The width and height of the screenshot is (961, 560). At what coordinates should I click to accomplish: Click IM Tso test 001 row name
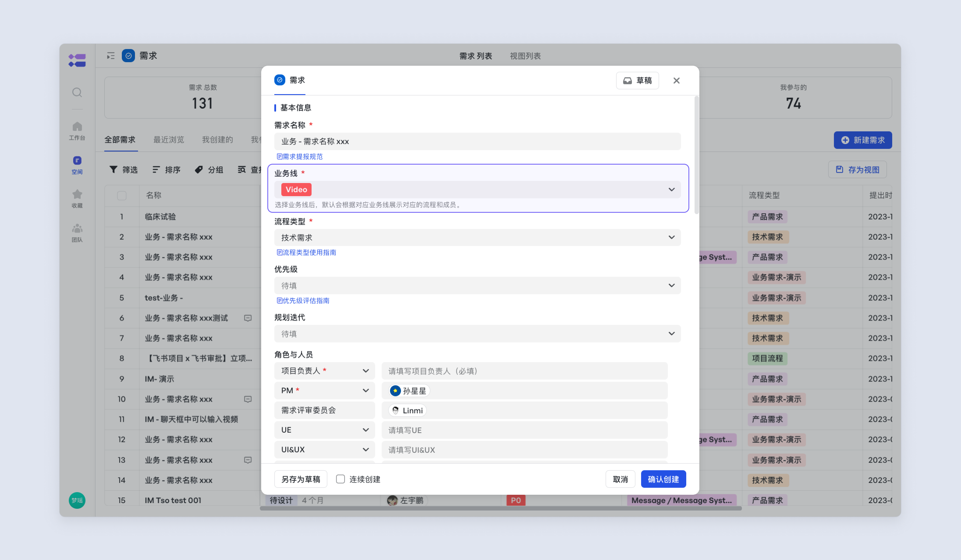coord(173,500)
